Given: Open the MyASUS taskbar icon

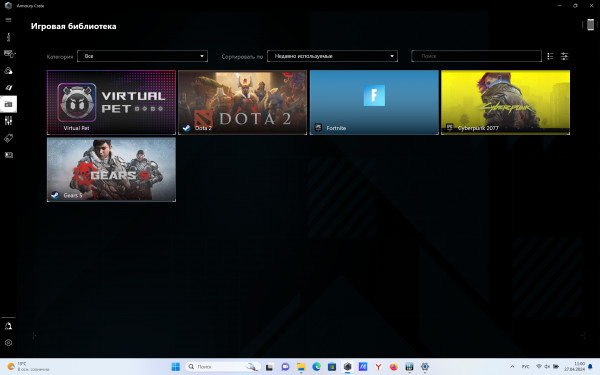Looking at the screenshot, I should (x=363, y=367).
